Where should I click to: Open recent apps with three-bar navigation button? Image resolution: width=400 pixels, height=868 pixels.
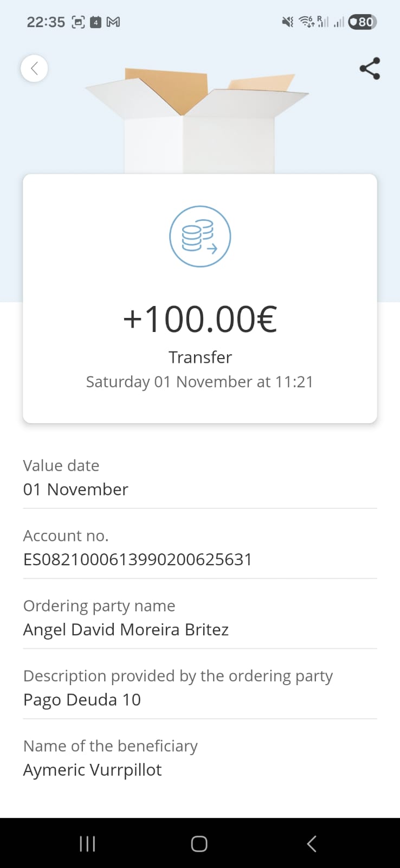coord(87,844)
